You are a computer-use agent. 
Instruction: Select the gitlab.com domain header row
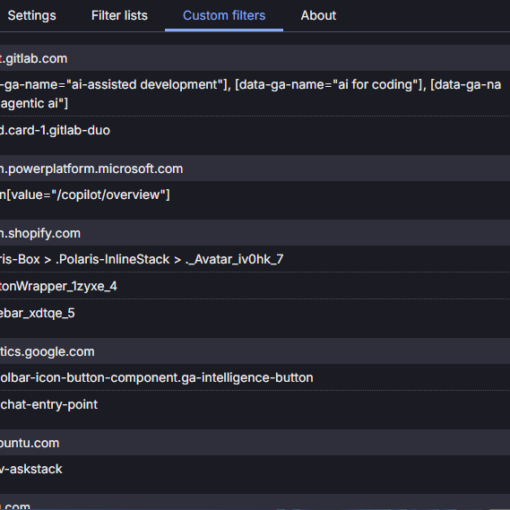tap(255, 58)
